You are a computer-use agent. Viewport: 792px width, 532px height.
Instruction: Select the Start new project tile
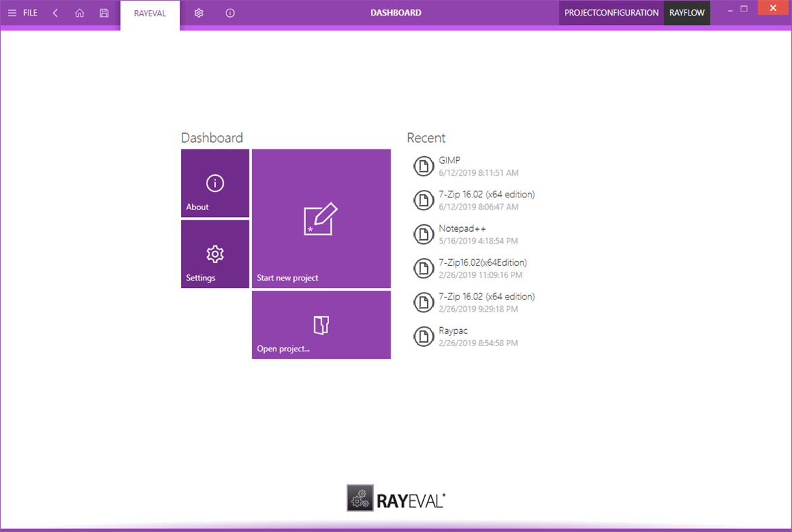321,218
